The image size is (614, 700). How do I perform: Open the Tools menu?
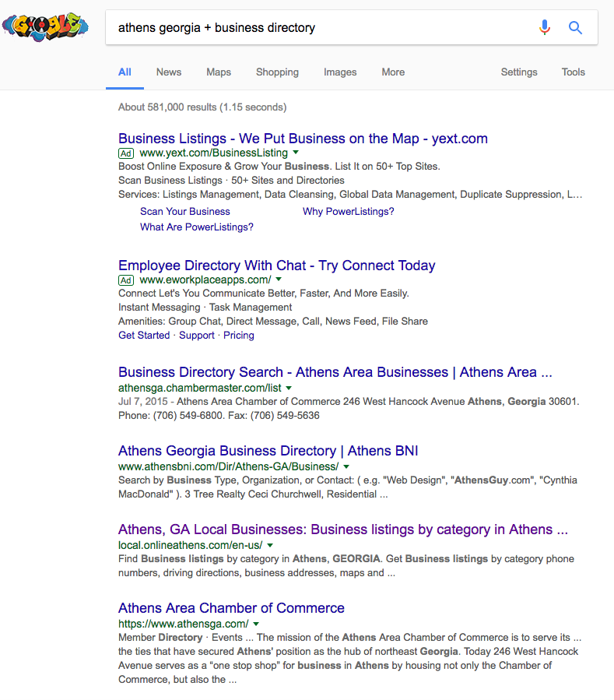click(x=573, y=72)
